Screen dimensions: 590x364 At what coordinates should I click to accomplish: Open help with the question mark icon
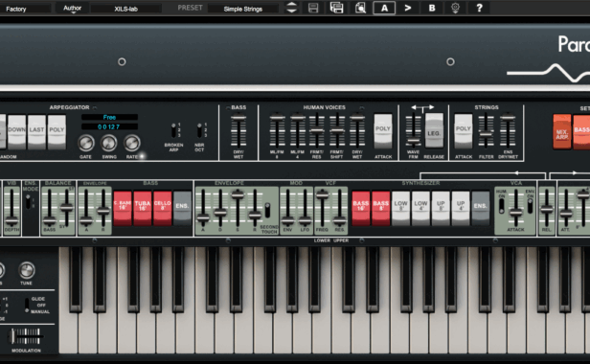(x=479, y=8)
